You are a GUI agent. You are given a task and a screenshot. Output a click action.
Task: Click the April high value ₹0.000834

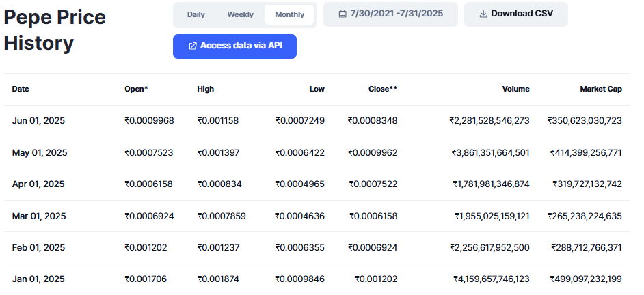[219, 184]
